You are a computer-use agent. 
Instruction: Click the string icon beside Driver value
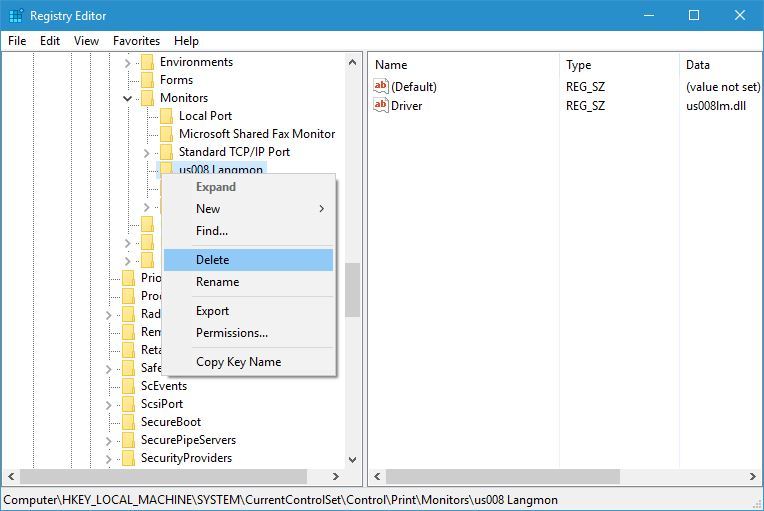[x=381, y=105]
